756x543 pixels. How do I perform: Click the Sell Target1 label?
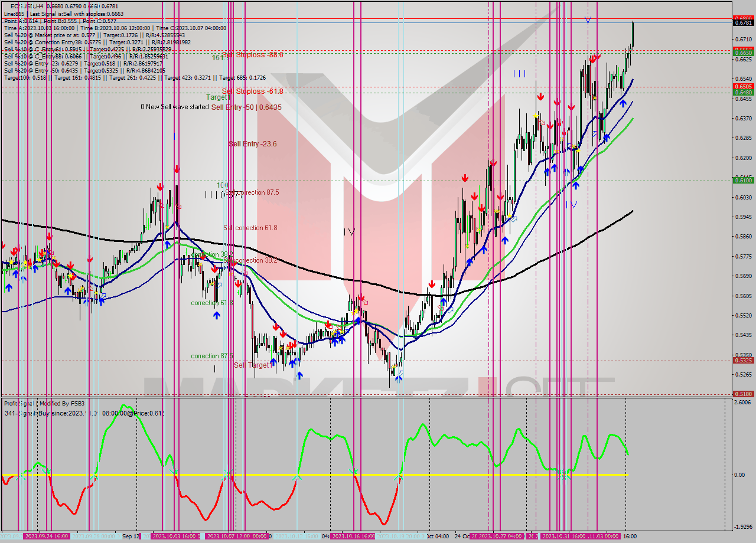coord(253,365)
